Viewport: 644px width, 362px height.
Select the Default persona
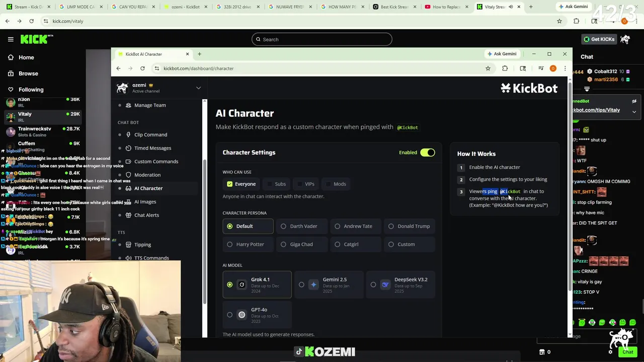coord(248,226)
